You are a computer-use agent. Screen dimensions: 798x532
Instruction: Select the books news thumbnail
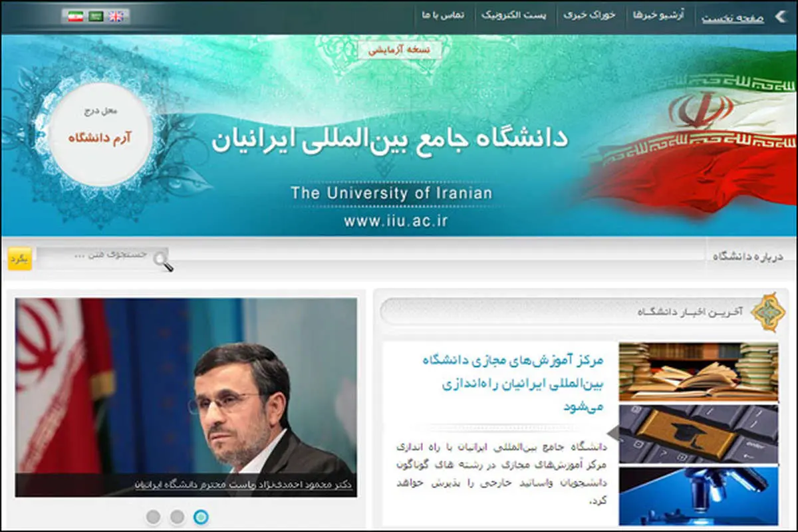(698, 371)
